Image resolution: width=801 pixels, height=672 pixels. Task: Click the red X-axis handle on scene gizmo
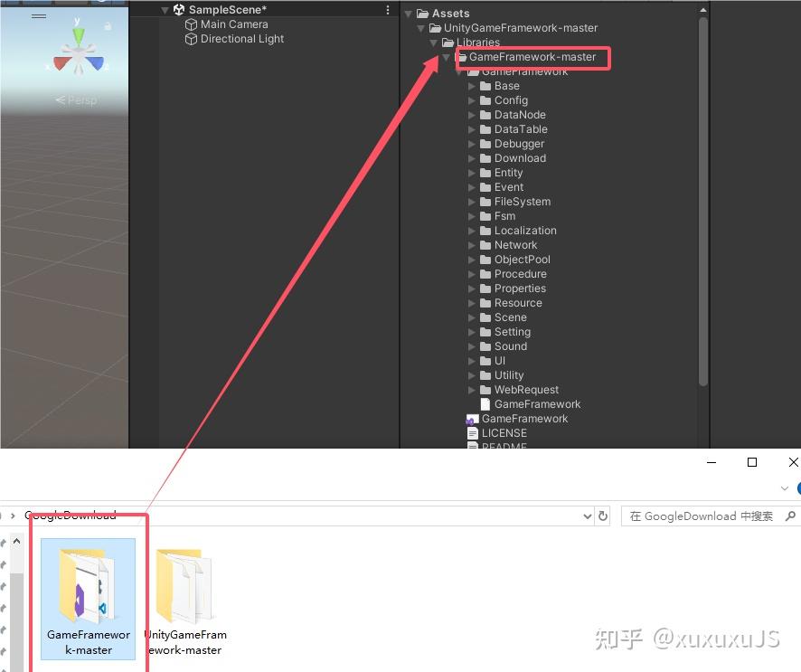click(x=61, y=63)
